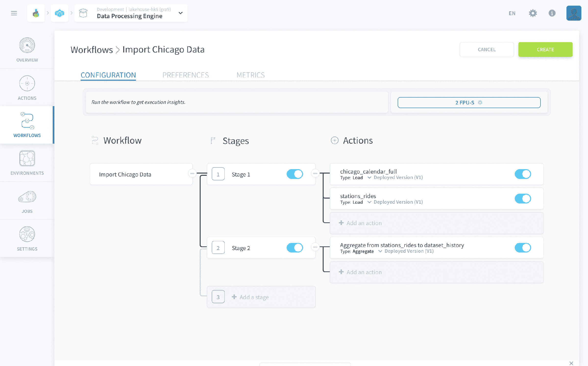
Task: Click the Stage 2 name
Action: click(x=241, y=248)
